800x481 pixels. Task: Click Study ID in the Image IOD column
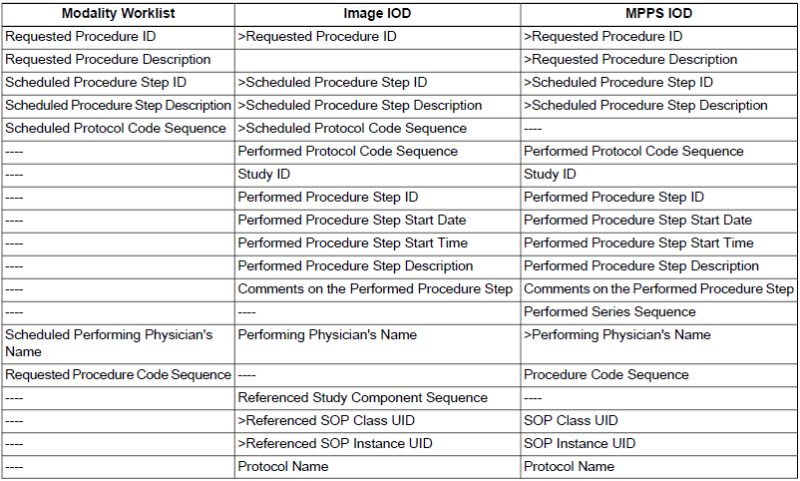tap(264, 174)
